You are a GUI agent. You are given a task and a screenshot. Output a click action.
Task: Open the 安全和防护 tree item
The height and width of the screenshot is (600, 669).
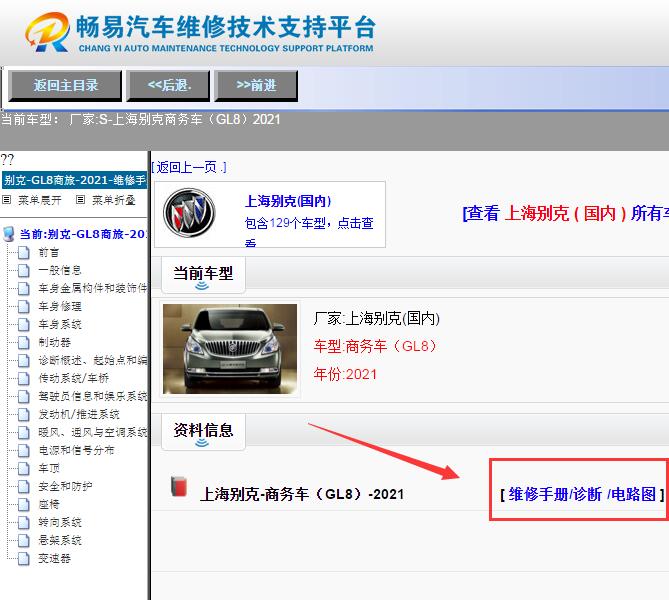pos(65,486)
